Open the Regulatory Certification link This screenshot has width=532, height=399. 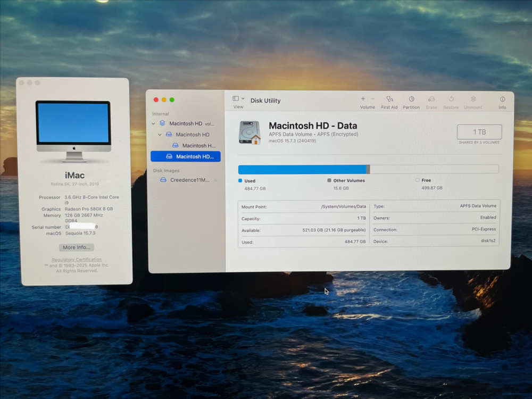(77, 260)
